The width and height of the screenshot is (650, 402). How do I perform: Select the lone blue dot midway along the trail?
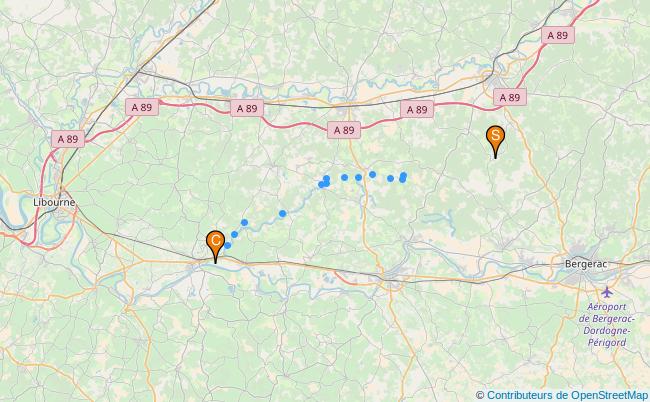pos(283,214)
